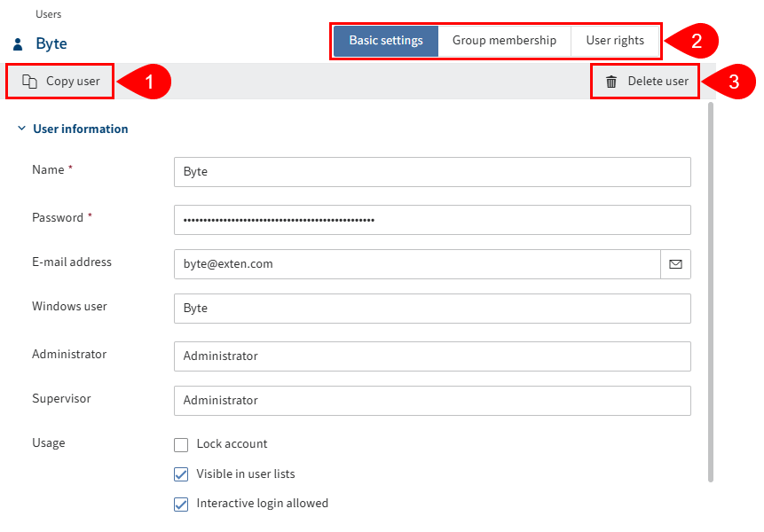This screenshot has height=532, width=764.
Task: Click the envelope icon in the e-mail field
Action: pyautogui.click(x=675, y=263)
